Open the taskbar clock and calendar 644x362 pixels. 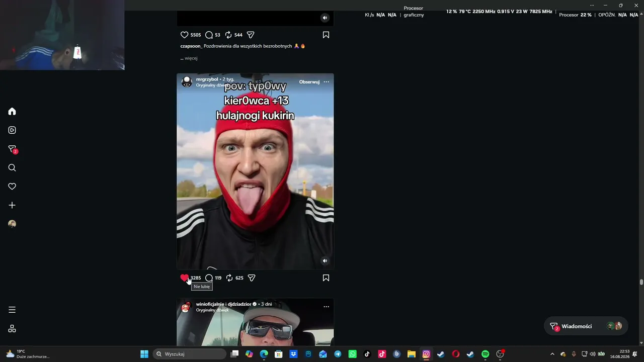(x=620, y=354)
